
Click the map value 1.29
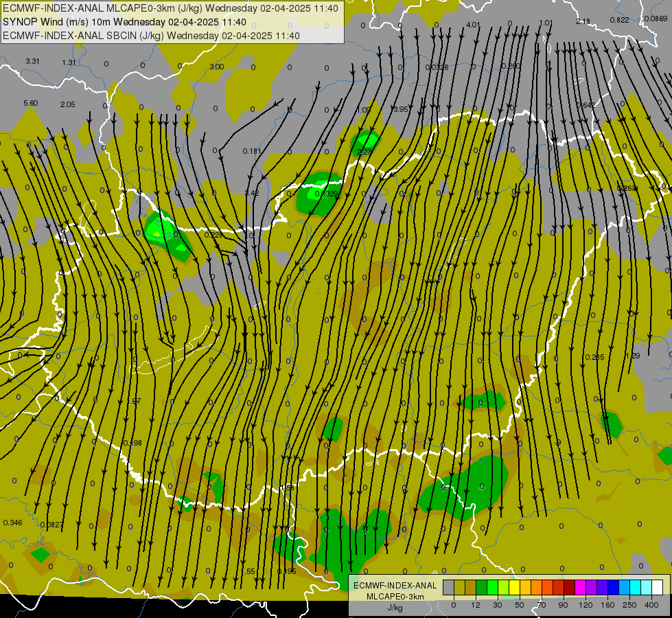click(633, 356)
